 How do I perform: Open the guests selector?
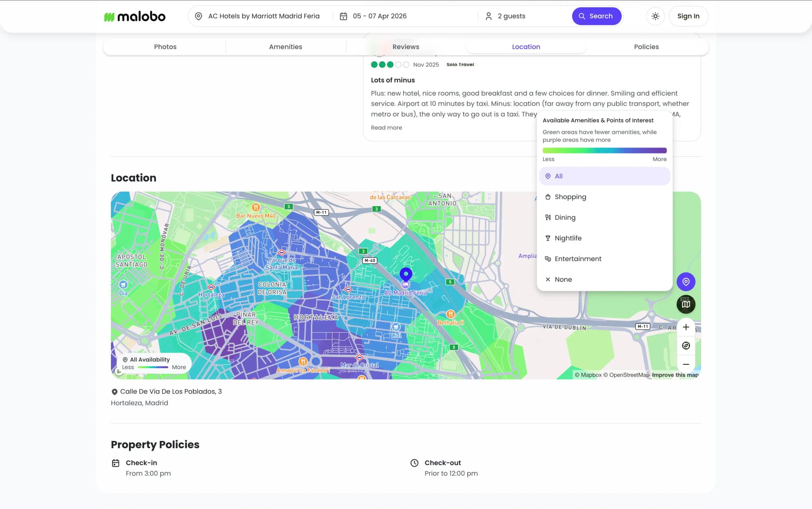coord(512,16)
